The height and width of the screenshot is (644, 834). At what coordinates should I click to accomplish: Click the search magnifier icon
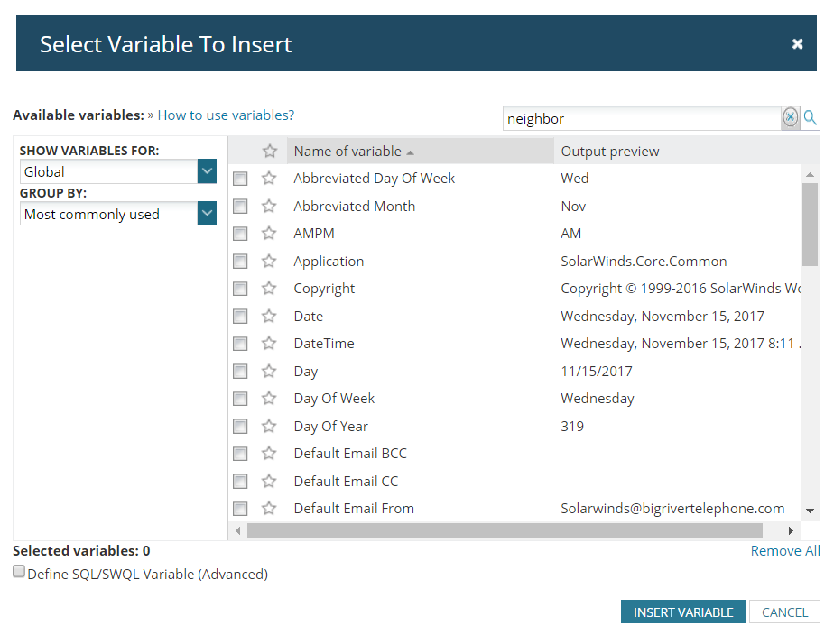[x=810, y=117]
